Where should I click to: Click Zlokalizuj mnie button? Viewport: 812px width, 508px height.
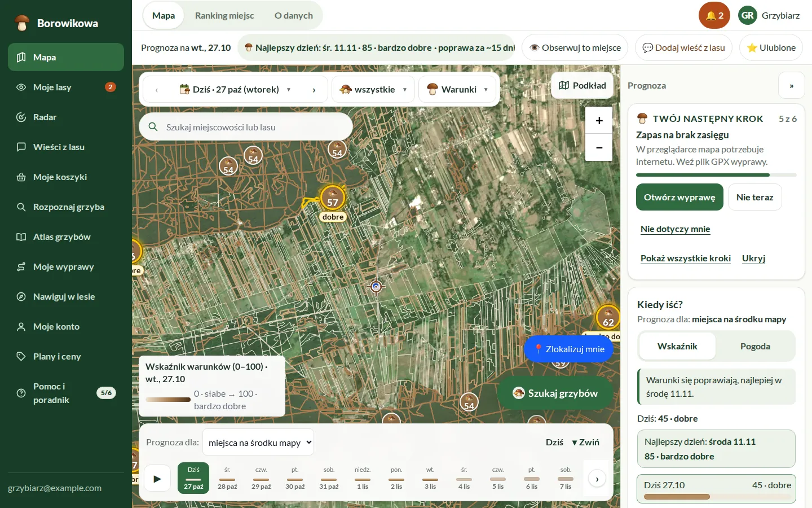pos(568,349)
